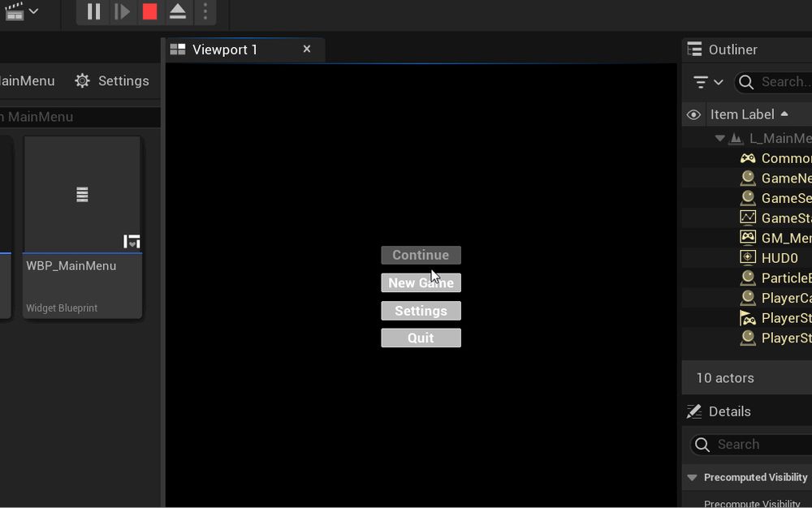This screenshot has height=508, width=812.
Task: Collapse the L_MainMenu level in Outliner
Action: 719,138
